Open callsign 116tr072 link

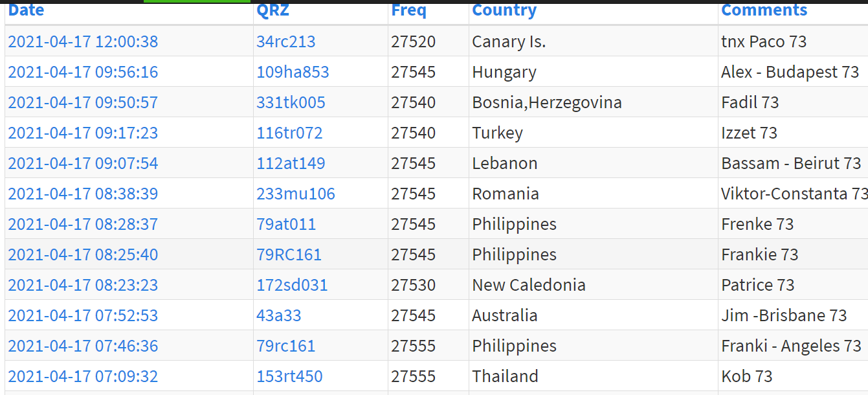pyautogui.click(x=289, y=133)
